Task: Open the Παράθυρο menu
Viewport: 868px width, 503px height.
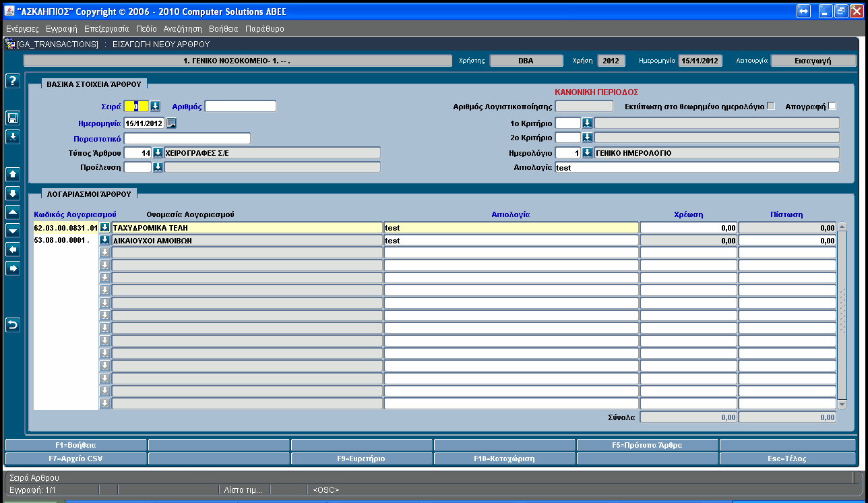Action: [265, 29]
